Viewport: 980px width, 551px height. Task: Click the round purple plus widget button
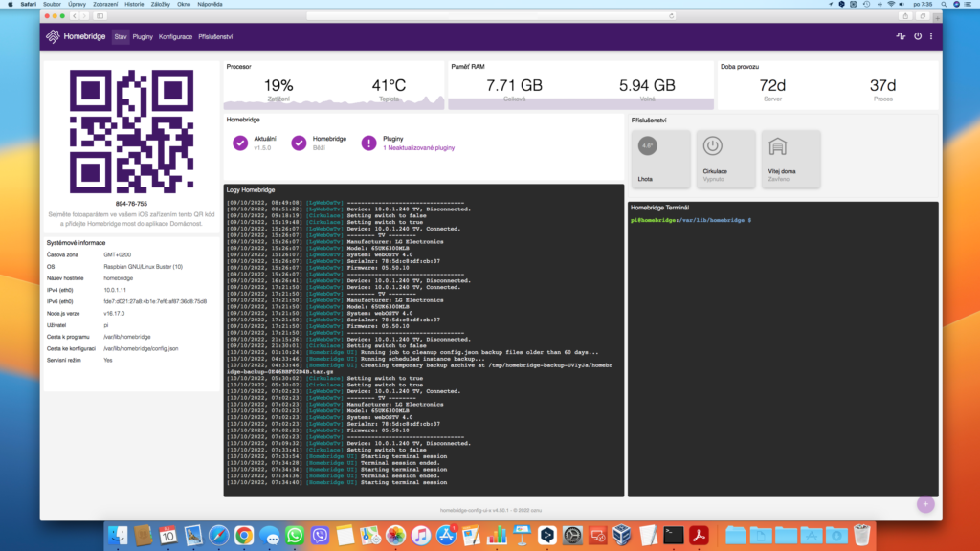click(925, 504)
